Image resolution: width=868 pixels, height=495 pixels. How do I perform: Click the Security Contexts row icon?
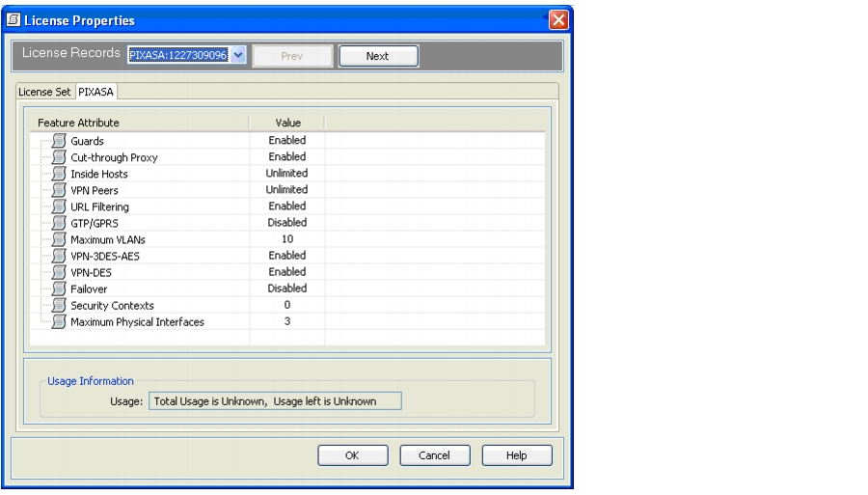(x=59, y=306)
